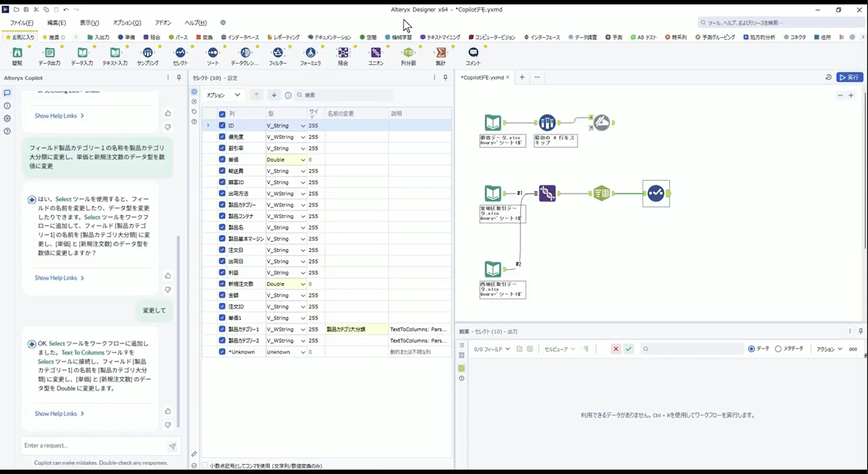868x474 pixels.
Task: Close the Copilotデモ.yxmd tab
Action: pos(508,77)
